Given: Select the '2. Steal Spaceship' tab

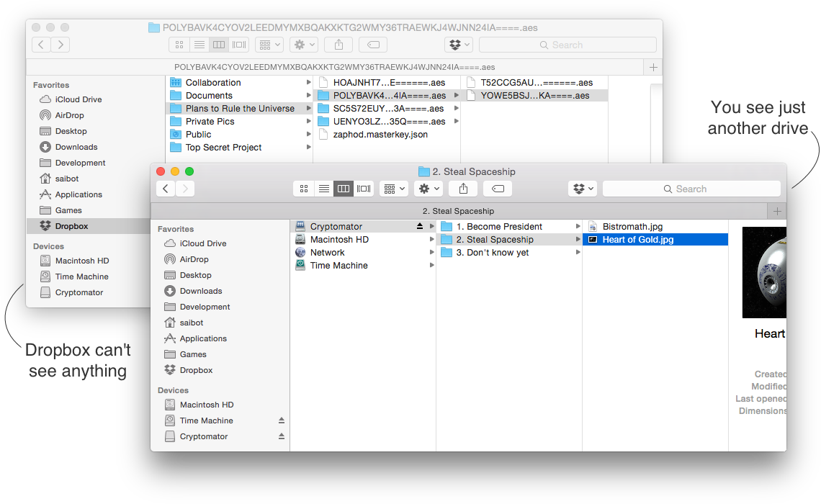Looking at the screenshot, I should click(x=459, y=211).
